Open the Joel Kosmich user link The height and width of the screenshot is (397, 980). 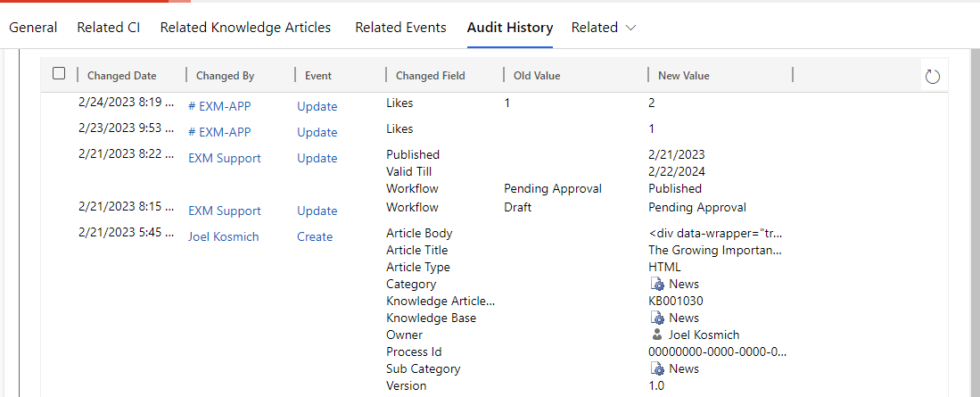click(223, 237)
